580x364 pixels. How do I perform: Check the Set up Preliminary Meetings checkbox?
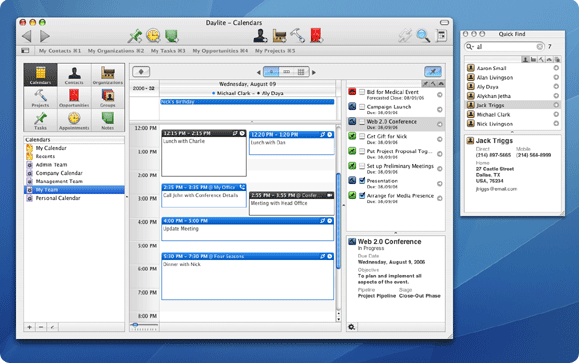coord(362,166)
